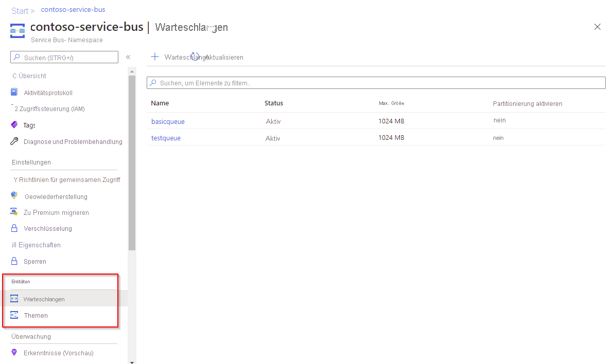Click the Warteschlangen queue icon in sidebar
The width and height of the screenshot is (616, 364).
pos(14,299)
